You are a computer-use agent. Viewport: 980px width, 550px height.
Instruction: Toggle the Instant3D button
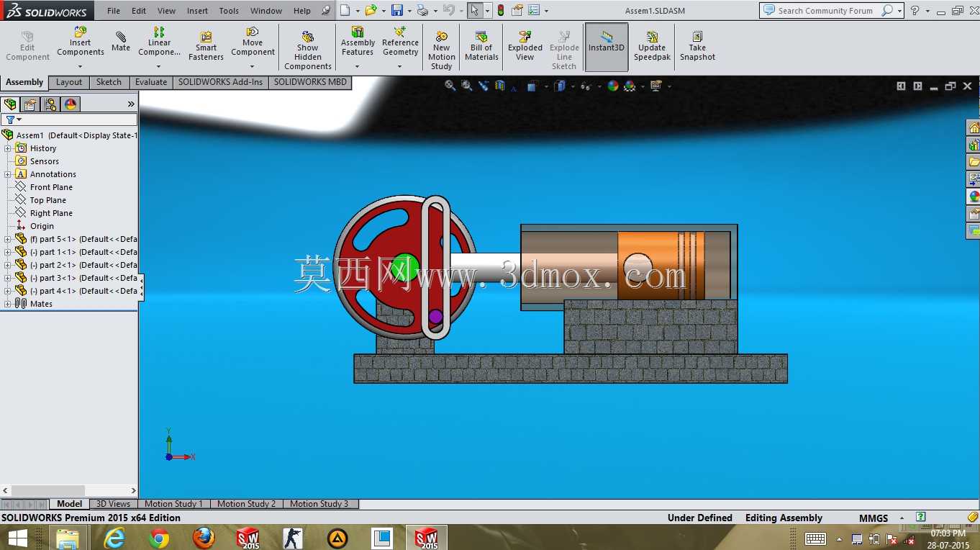(x=607, y=46)
